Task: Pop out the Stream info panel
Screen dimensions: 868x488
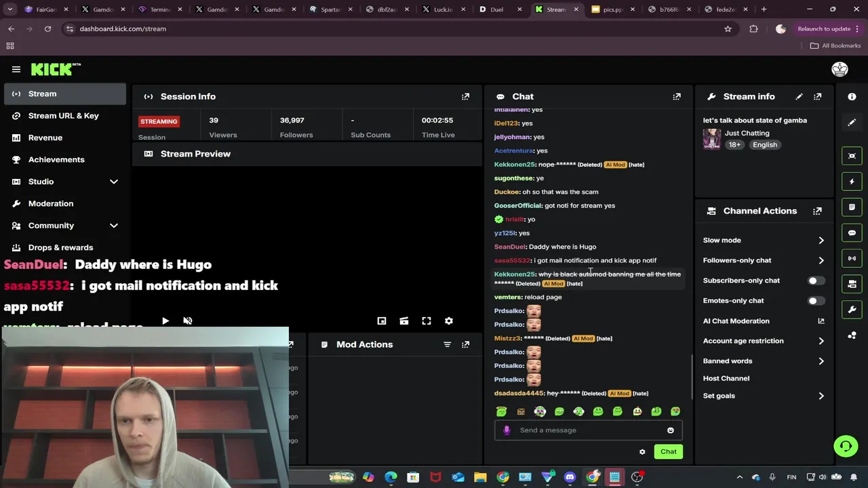Action: 817,97
